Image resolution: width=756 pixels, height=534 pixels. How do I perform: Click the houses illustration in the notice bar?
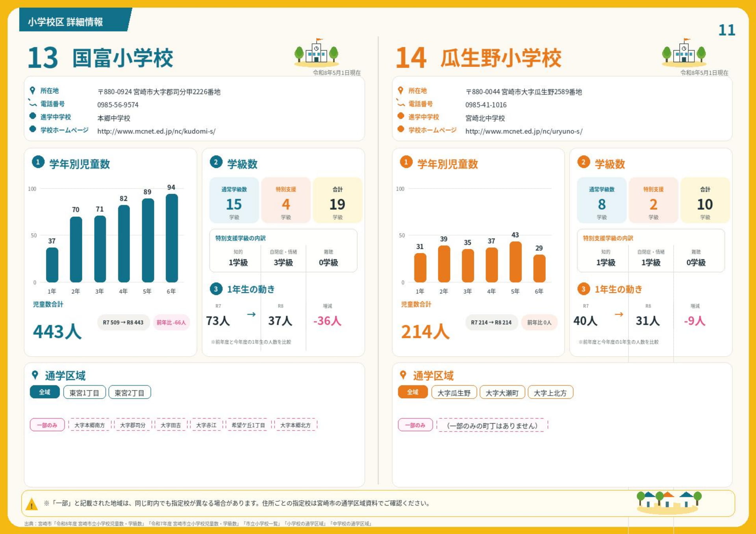click(669, 502)
